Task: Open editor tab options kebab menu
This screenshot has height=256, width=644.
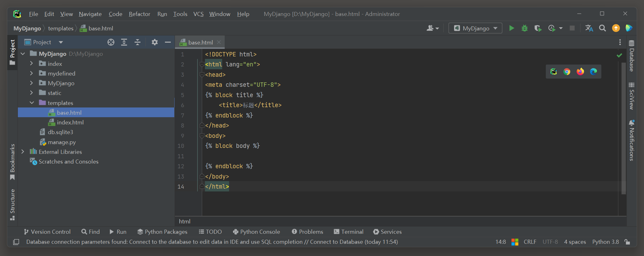Action: [x=620, y=42]
